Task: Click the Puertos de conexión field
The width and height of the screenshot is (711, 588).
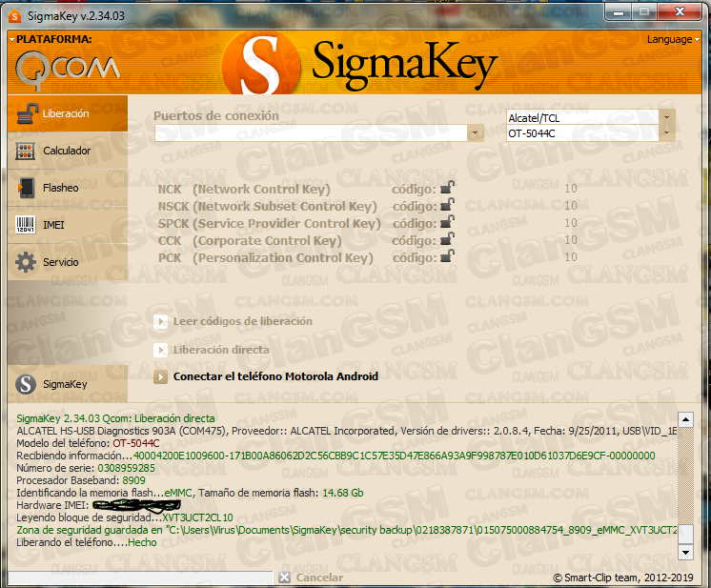Action: (311, 133)
